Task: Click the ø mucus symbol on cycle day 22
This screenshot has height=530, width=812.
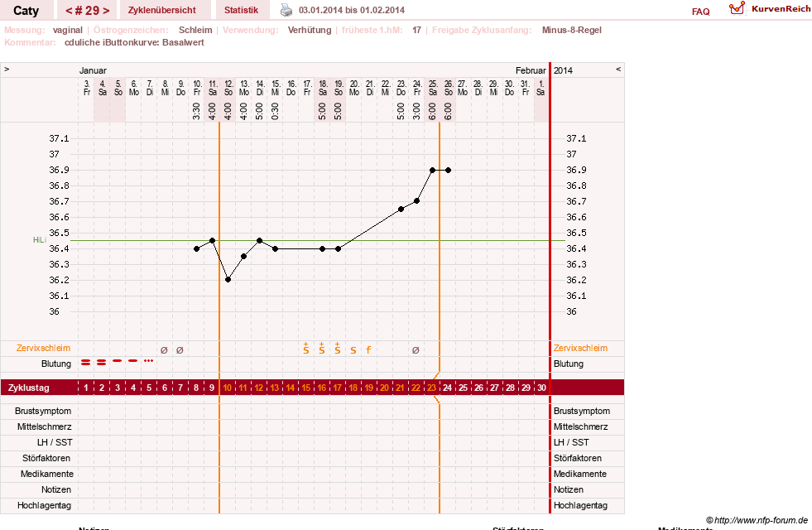Action: [416, 350]
